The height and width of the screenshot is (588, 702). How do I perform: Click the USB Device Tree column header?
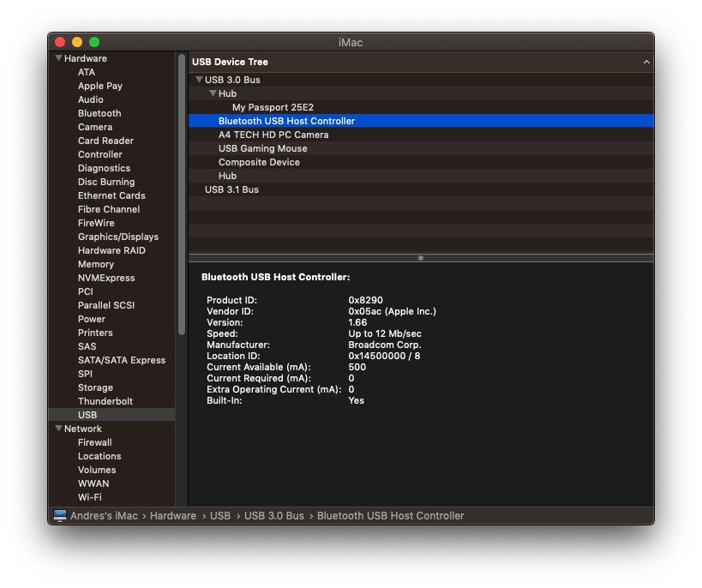click(421, 63)
